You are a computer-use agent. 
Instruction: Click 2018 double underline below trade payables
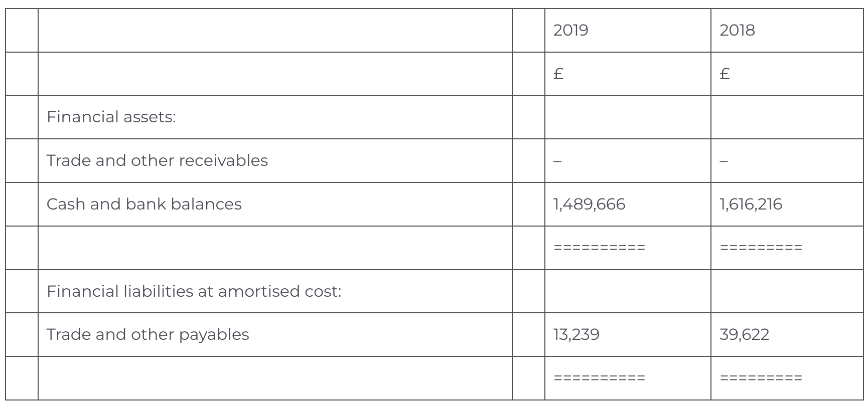(761, 378)
